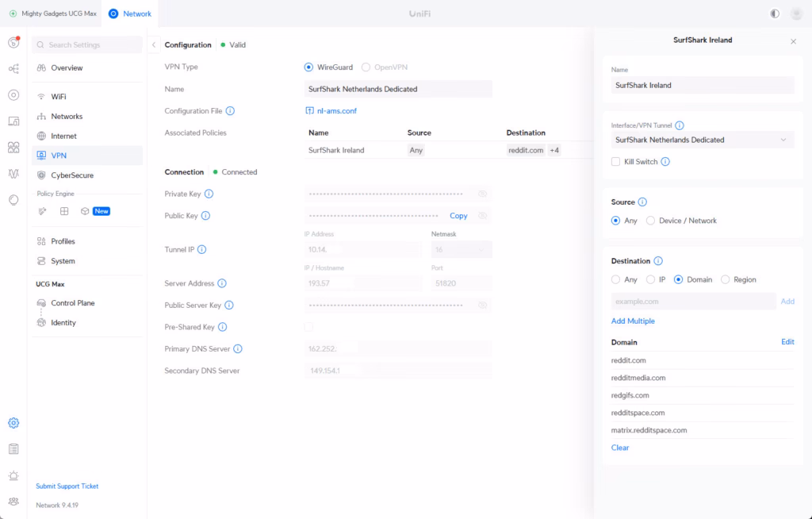Click info icon beside Configuration File

point(231,111)
